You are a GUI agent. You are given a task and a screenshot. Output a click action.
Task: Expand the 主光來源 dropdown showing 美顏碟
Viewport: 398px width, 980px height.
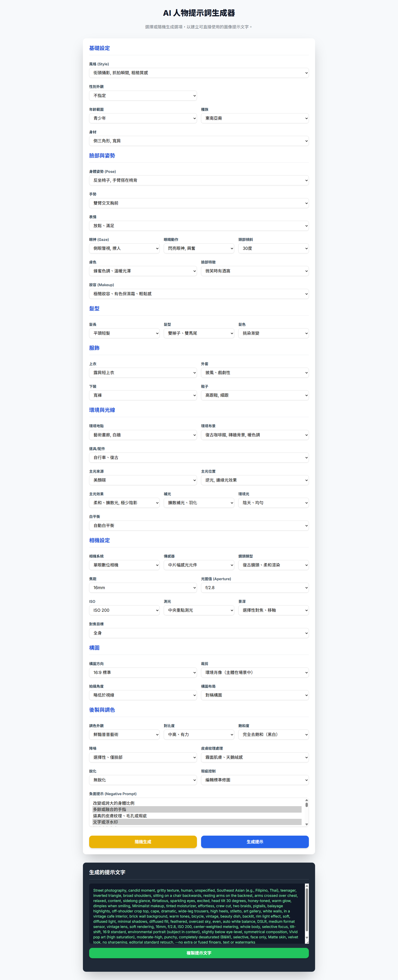click(143, 480)
